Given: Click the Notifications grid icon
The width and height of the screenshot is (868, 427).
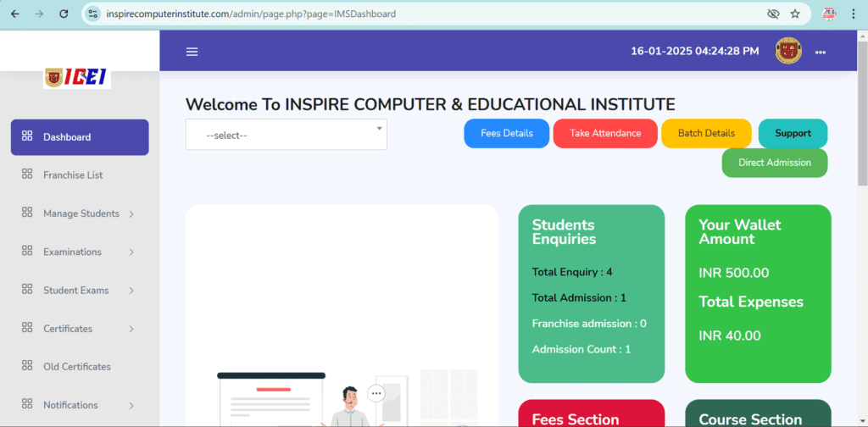Looking at the screenshot, I should coord(26,404).
